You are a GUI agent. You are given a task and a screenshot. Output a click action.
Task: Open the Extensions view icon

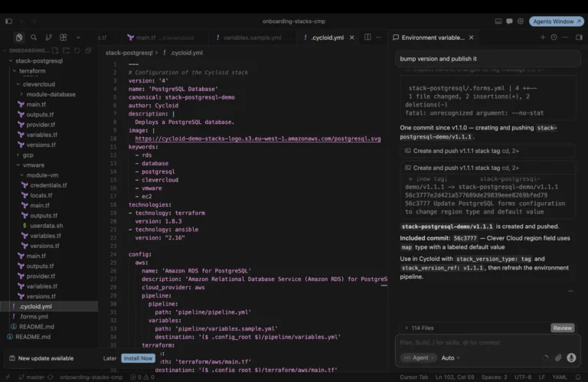(x=63, y=37)
